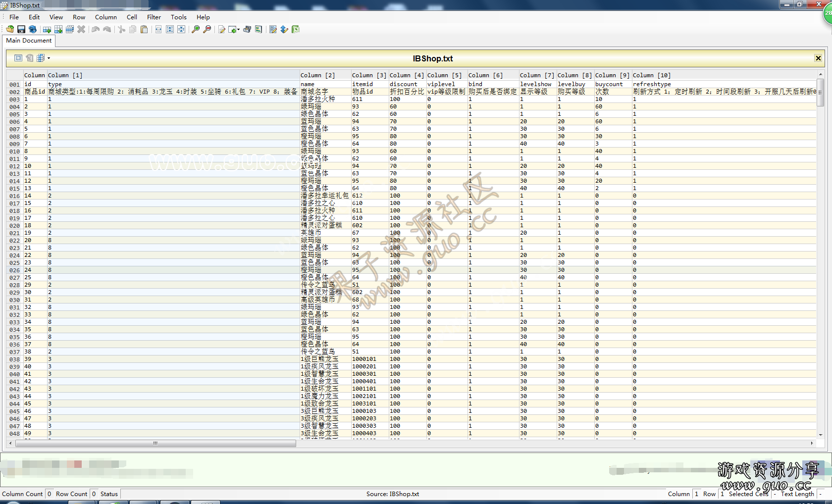
Task: Redo the last undone change
Action: coord(107,29)
